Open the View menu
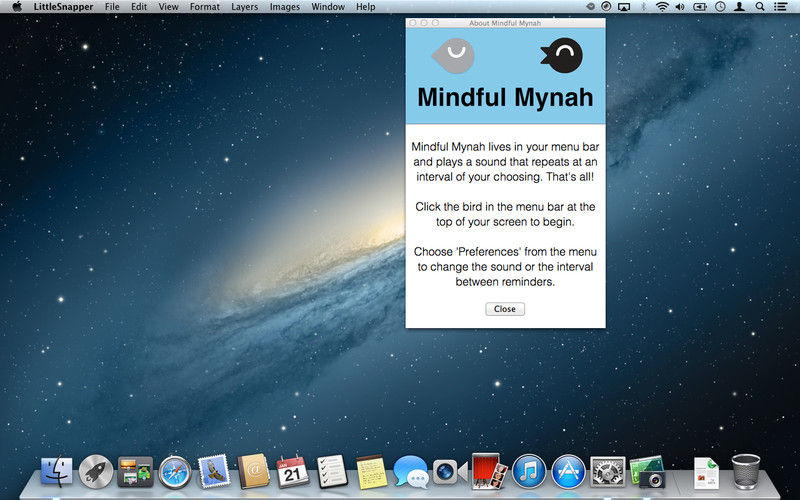The width and height of the screenshot is (800, 500). point(168,7)
